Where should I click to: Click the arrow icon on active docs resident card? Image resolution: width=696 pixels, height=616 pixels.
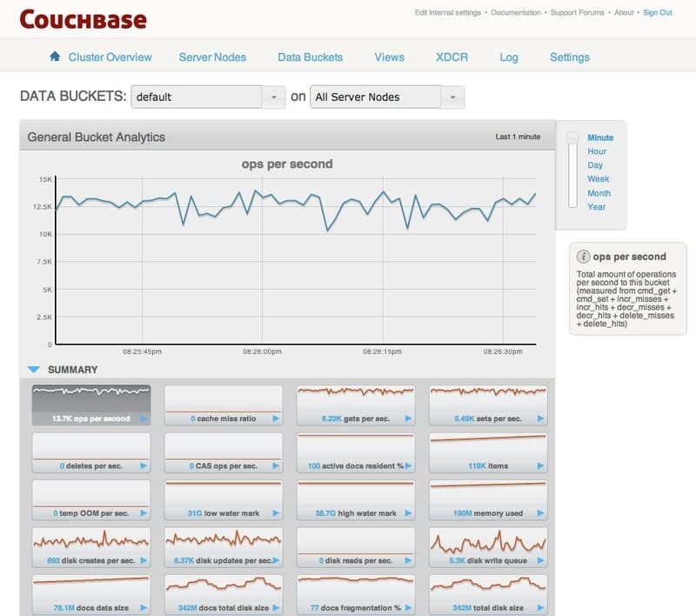408,465
